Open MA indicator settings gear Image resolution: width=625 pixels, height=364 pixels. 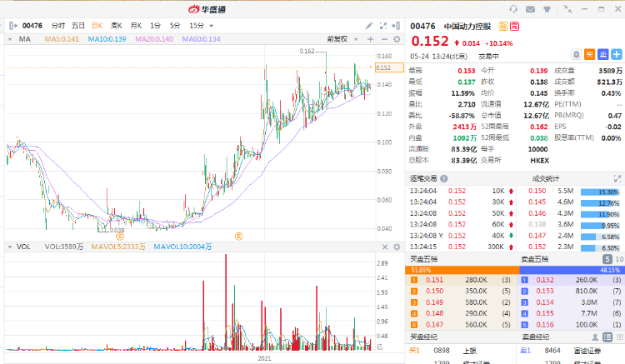397,39
